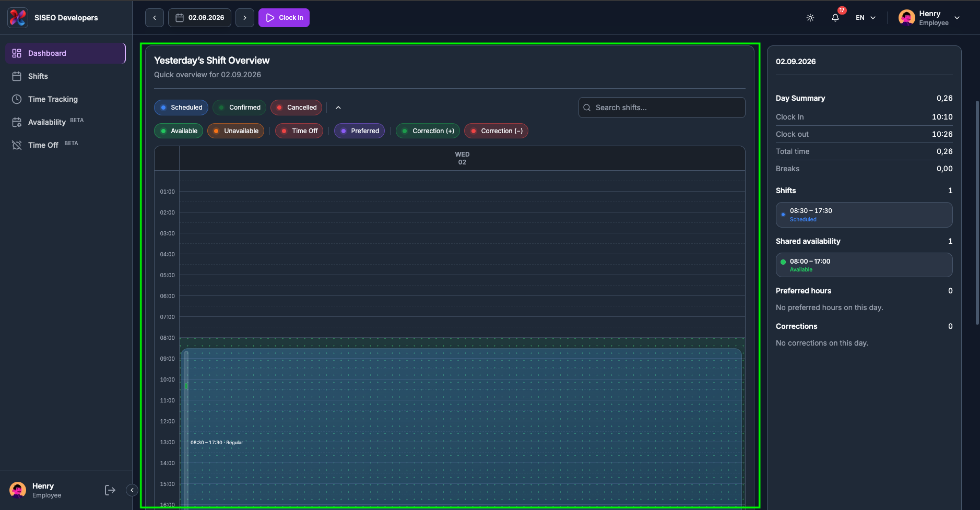Select Time Tracking in the sidebar
980x510 pixels.
click(x=65, y=99)
